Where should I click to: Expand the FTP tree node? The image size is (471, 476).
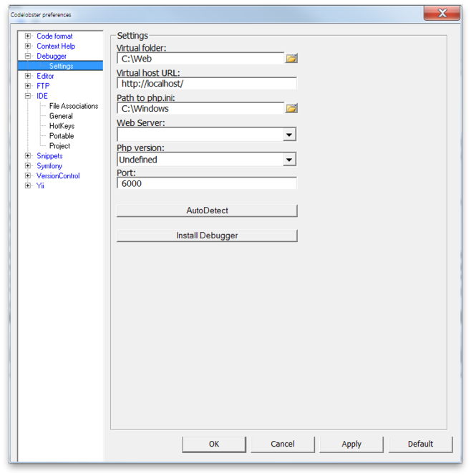click(x=28, y=86)
